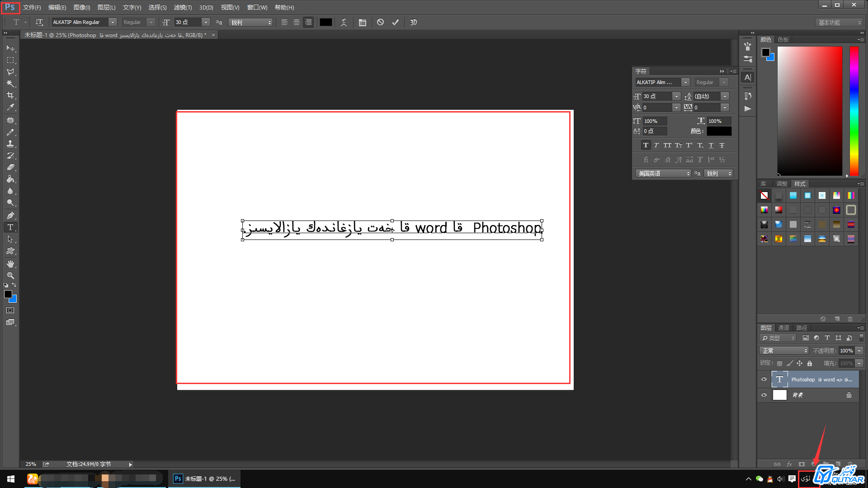Viewport: 868px width, 488px height.
Task: Select the History Brush tool
Action: (x=10, y=156)
